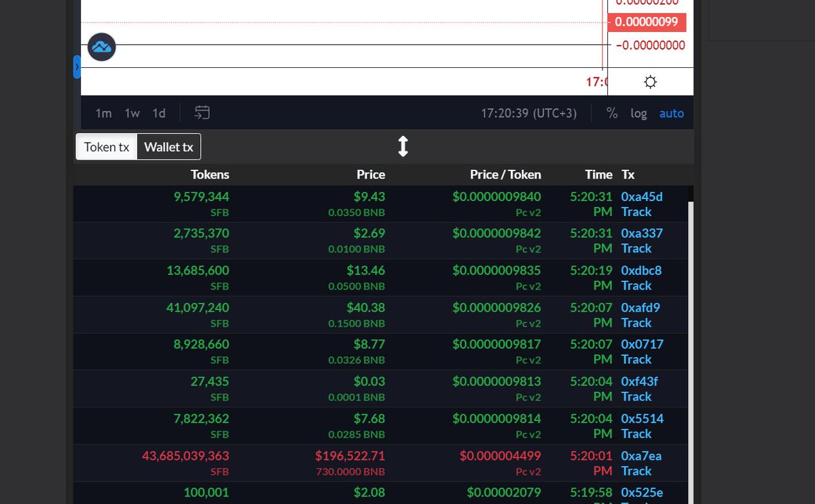Viewport: 815px width, 504px height.
Task: Click the 17:20:39 (UTC+3) timezone selector
Action: click(529, 113)
